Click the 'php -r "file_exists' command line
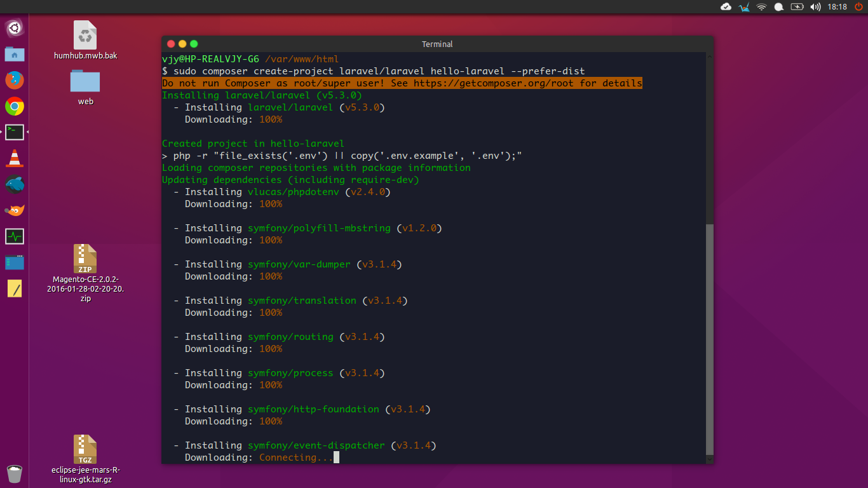The height and width of the screenshot is (488, 868). coord(342,156)
